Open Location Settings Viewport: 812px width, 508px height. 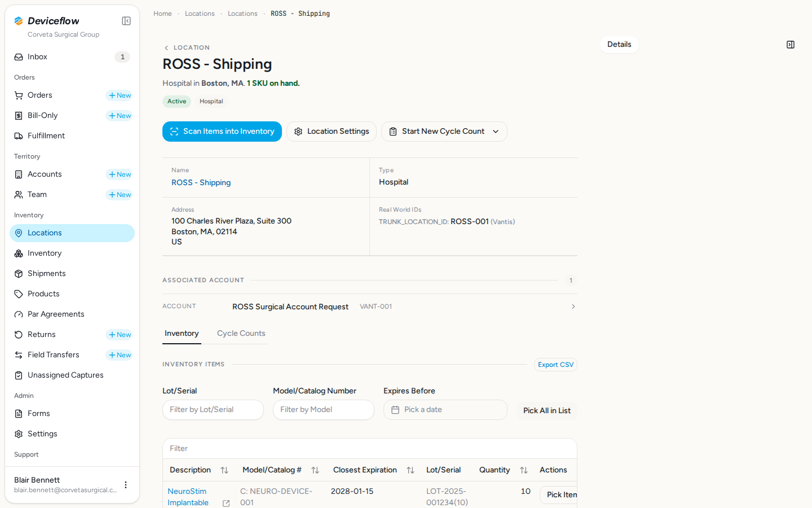[x=332, y=132]
